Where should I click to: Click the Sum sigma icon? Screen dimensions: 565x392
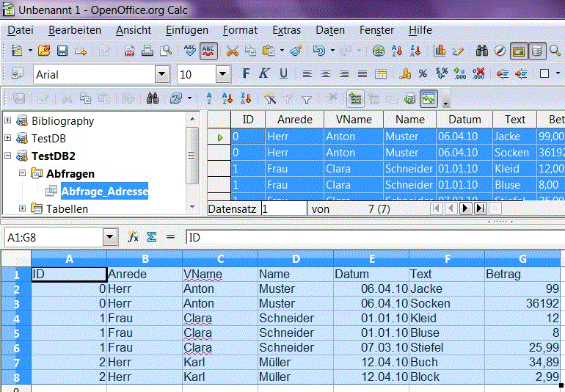click(x=151, y=237)
